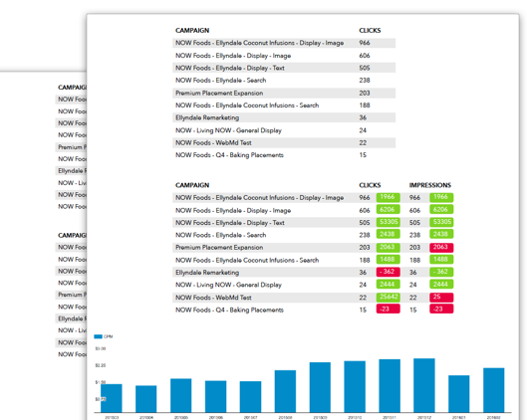Select the 201504 bar in the CPM chart
Image resolution: width=527 pixels, height=420 pixels.
pos(146,399)
